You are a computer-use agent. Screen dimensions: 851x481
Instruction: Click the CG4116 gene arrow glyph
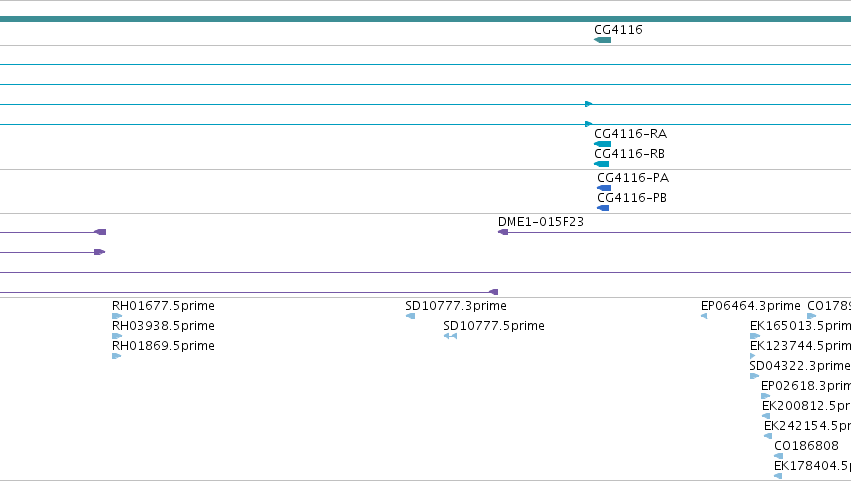tap(602, 40)
